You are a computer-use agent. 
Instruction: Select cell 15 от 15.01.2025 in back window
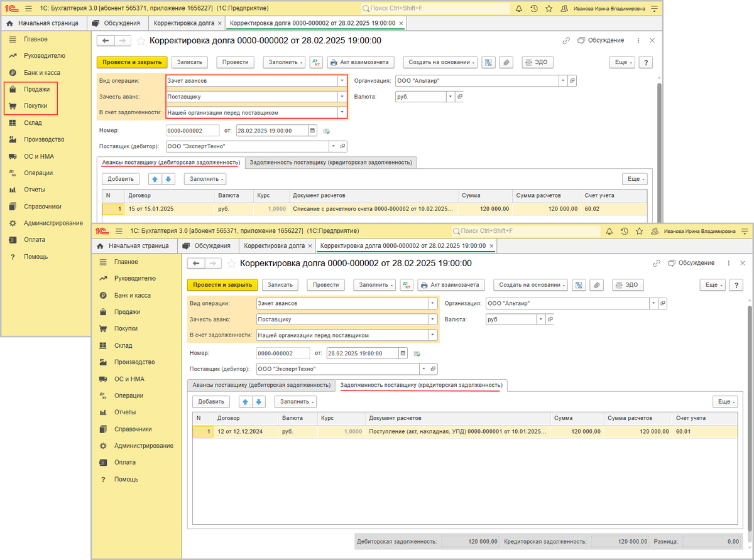coord(168,209)
